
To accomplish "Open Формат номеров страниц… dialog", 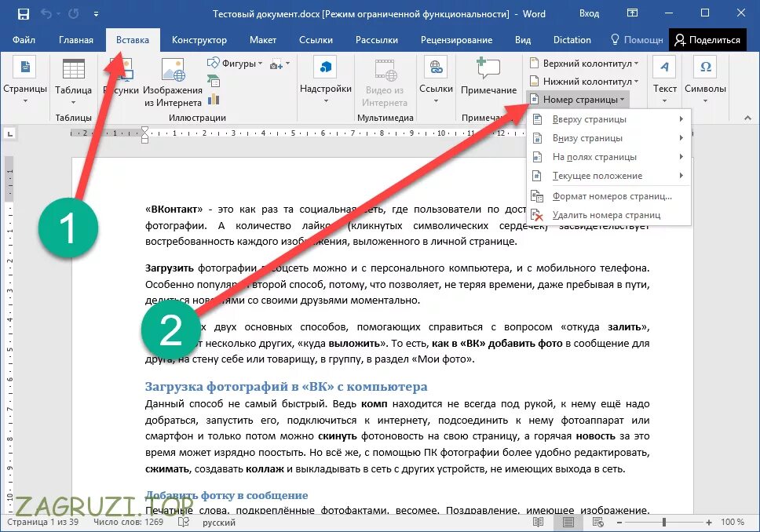I will pyautogui.click(x=608, y=196).
